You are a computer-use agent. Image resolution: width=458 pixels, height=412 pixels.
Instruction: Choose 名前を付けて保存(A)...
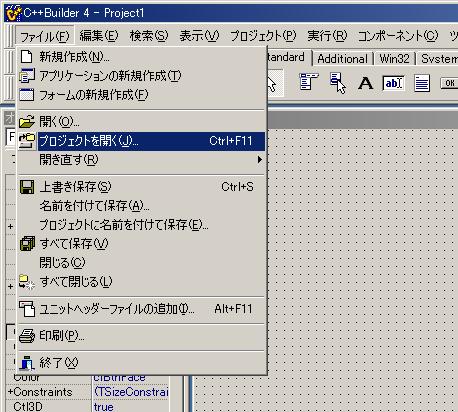coord(141,206)
